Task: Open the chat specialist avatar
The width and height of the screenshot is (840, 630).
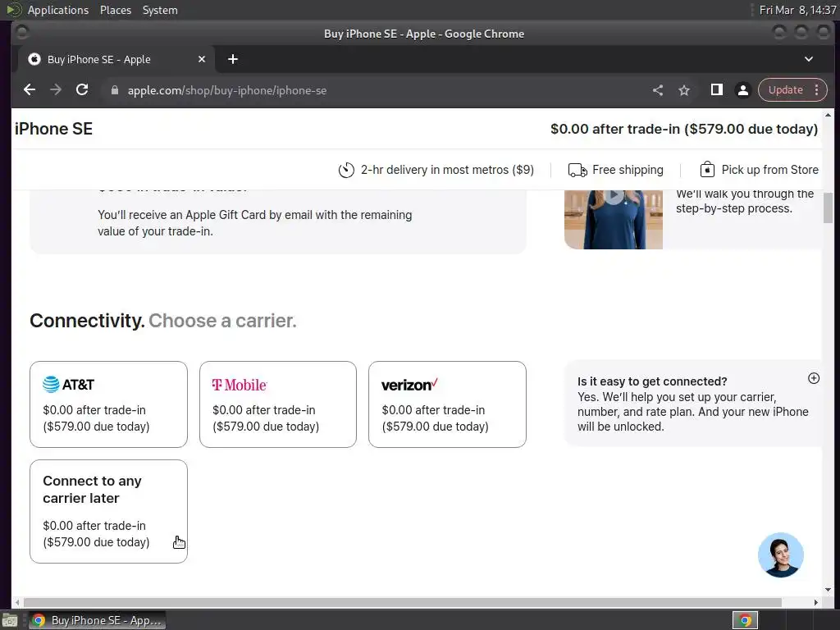Action: 781,555
